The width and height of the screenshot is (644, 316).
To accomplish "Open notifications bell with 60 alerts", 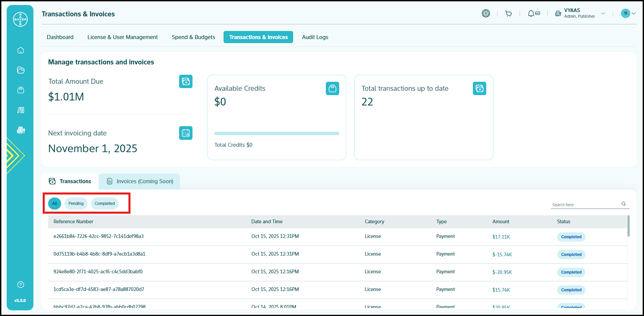I will point(534,14).
